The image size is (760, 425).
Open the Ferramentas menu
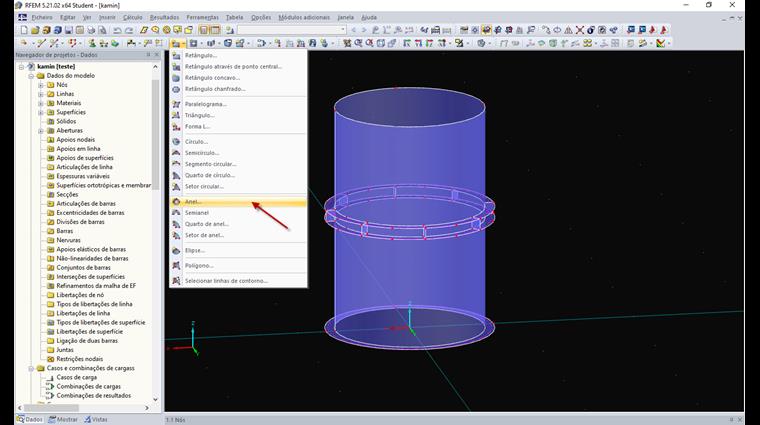[203, 17]
